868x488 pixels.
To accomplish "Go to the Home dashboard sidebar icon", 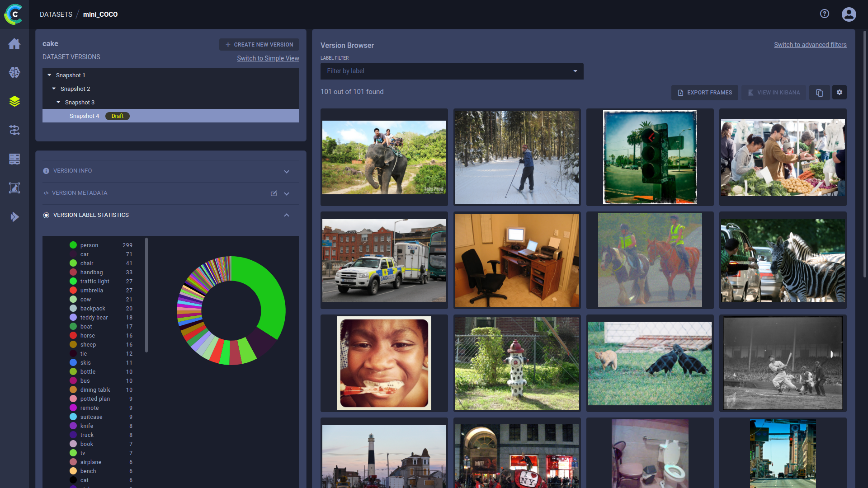I will pos(14,43).
